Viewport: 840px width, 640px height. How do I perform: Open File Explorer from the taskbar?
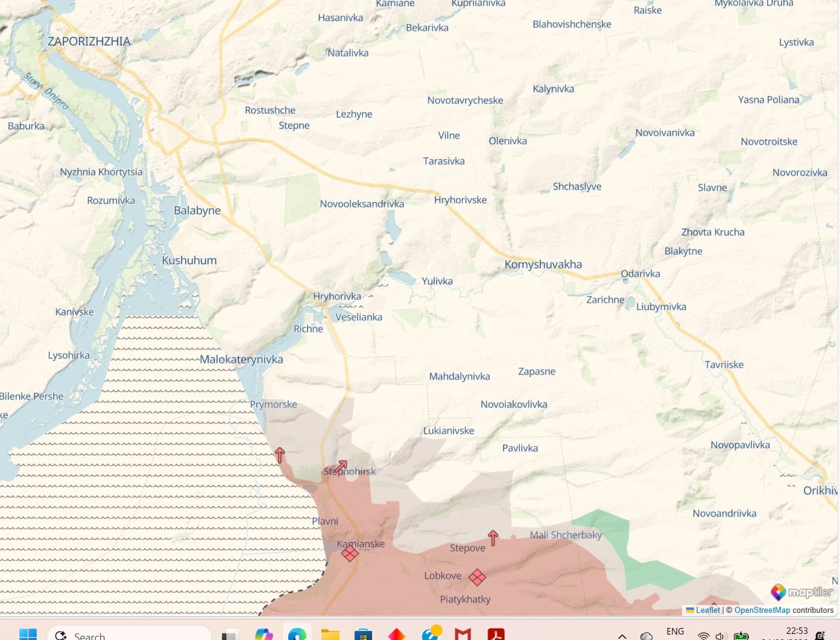[330, 635]
